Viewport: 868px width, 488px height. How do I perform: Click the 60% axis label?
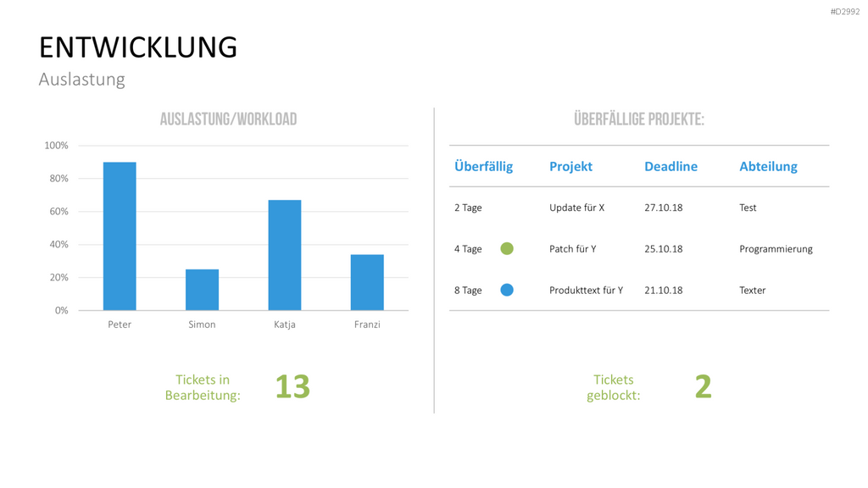pos(58,211)
